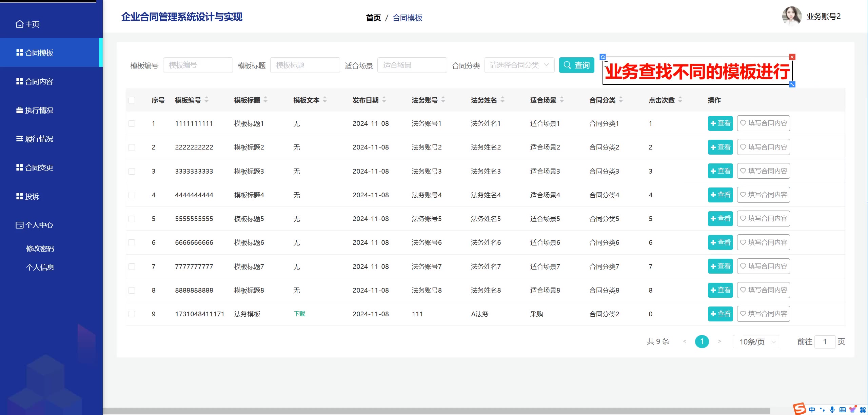Check the row 1 checkbox
This screenshot has height=415, width=868.
click(132, 123)
